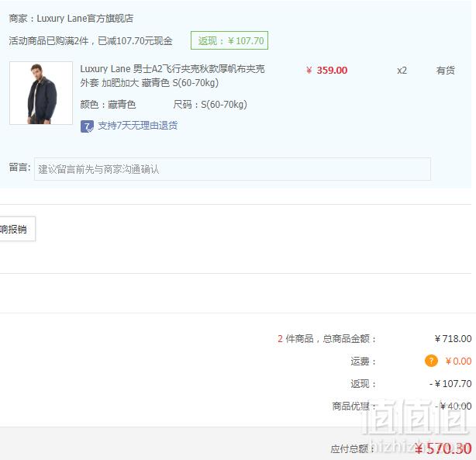Click the shipping fee question mark icon
Image resolution: width=476 pixels, height=460 pixels.
431,361
